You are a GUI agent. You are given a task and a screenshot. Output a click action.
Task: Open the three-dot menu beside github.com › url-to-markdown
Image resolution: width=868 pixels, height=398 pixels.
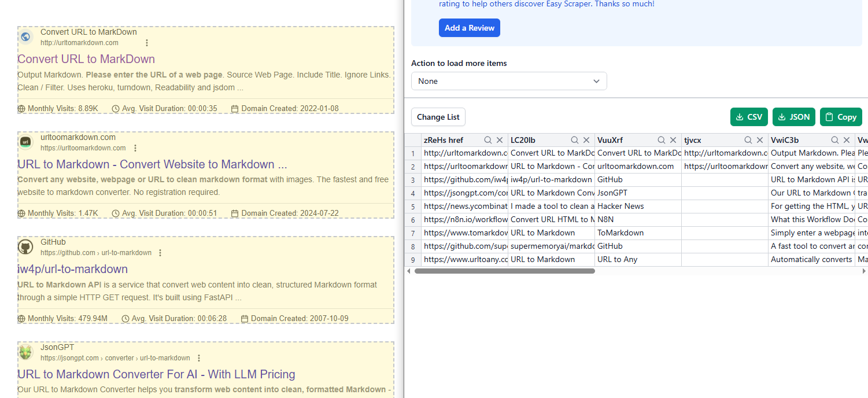pyautogui.click(x=160, y=253)
